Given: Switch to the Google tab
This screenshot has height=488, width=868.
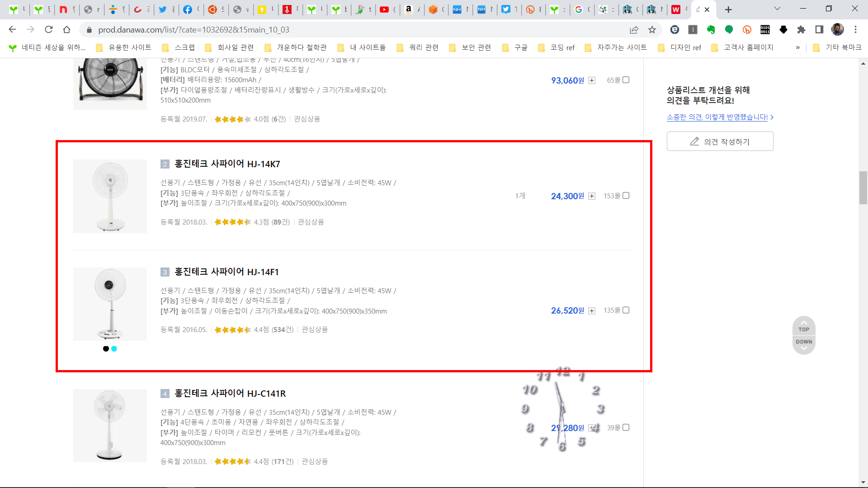Looking at the screenshot, I should [x=582, y=9].
